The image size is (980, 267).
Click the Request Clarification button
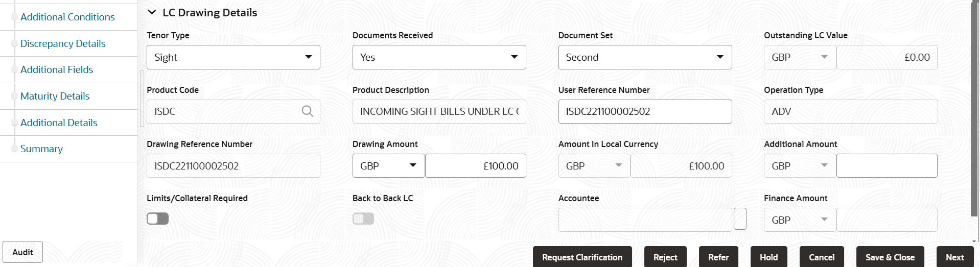click(x=582, y=257)
